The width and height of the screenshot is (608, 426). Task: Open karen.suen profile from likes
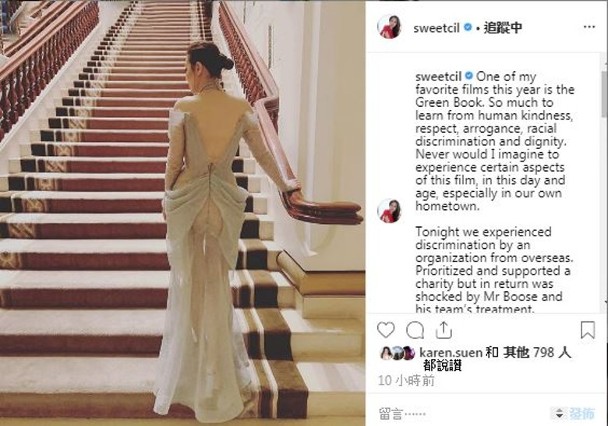(451, 352)
